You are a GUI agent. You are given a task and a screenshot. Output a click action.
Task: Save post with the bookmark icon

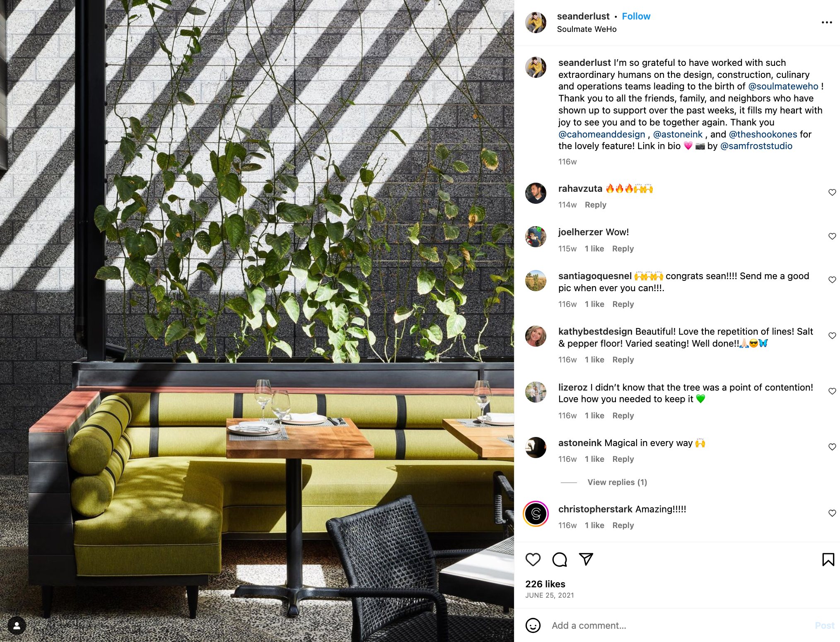(828, 560)
